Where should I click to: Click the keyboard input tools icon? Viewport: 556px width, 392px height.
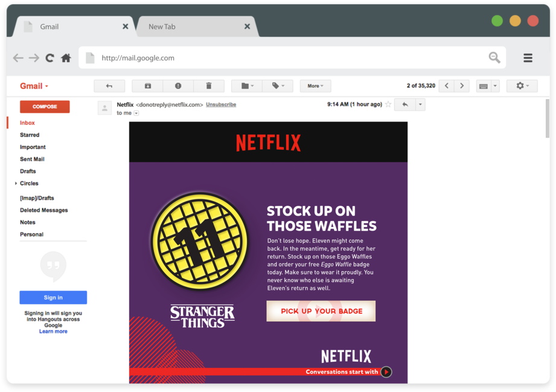[x=484, y=86]
